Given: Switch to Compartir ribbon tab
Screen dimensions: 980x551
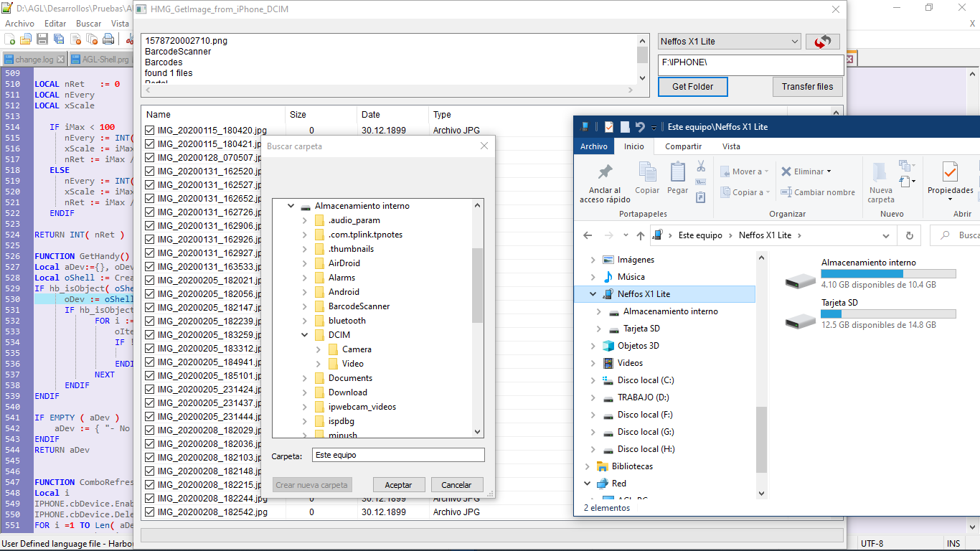Looking at the screenshot, I should [x=683, y=146].
